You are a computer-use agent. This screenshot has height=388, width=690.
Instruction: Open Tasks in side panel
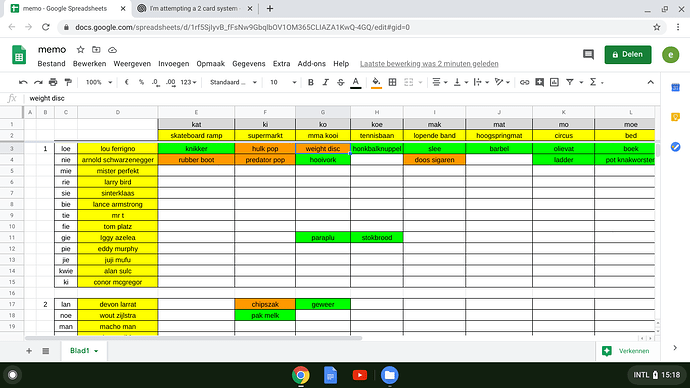[x=675, y=146]
